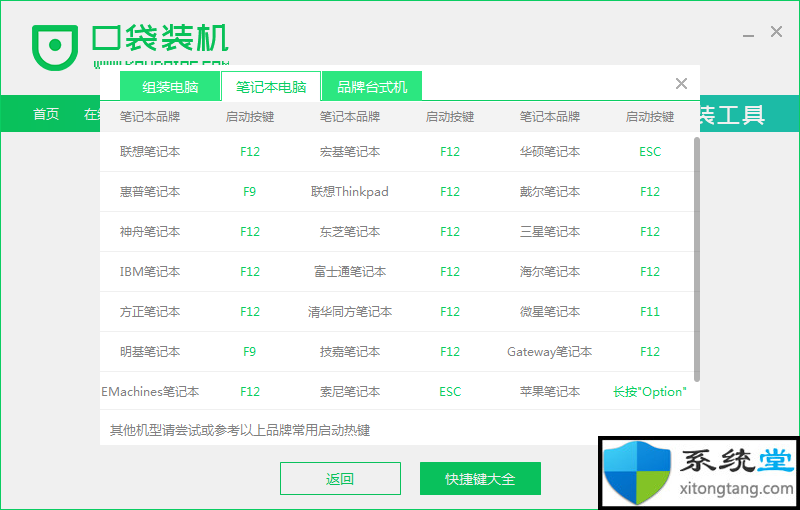Viewport: 800px width, 510px height.
Task: Click the ESC key for 索尼笔记本
Action: [450, 392]
